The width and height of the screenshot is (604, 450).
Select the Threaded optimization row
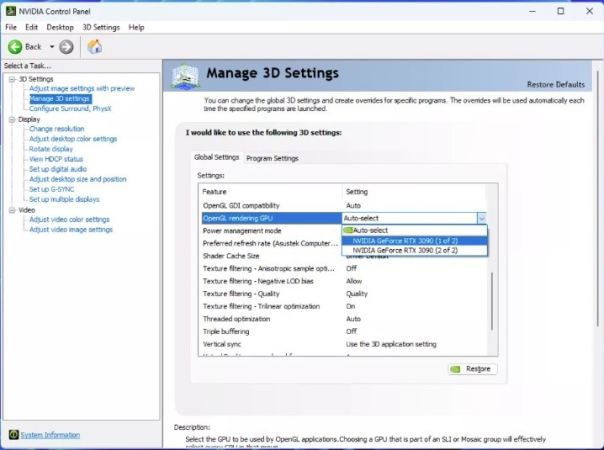pos(343,319)
